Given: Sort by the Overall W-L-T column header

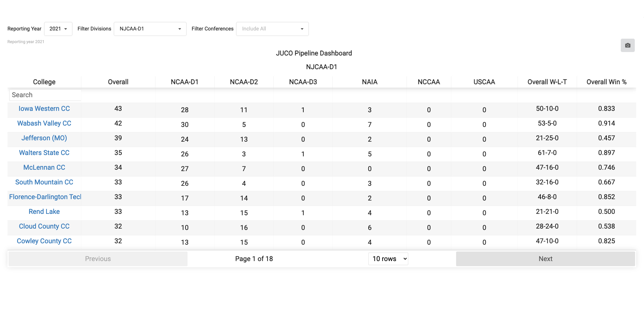Looking at the screenshot, I should click(547, 82).
